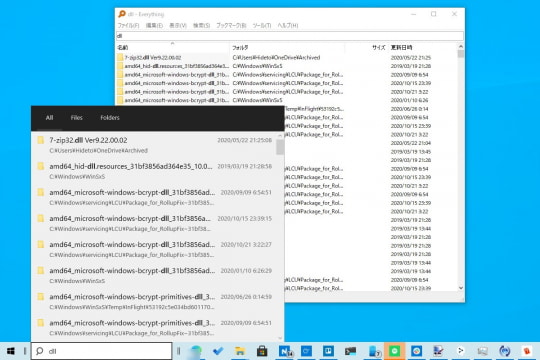Click the 2019/03/19 13:45 date cell in Everything
Viewport: 540px width, 360px height.
pos(411,152)
